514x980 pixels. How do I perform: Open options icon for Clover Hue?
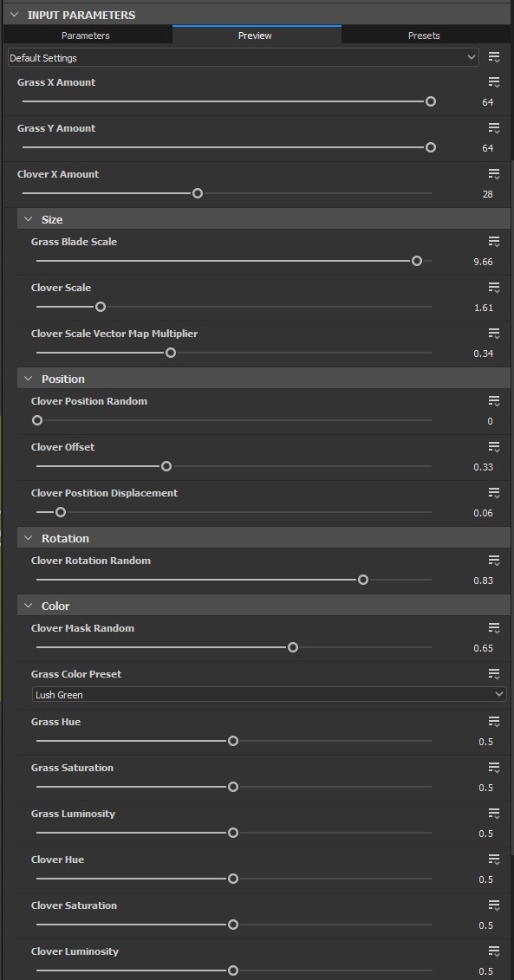[494, 860]
